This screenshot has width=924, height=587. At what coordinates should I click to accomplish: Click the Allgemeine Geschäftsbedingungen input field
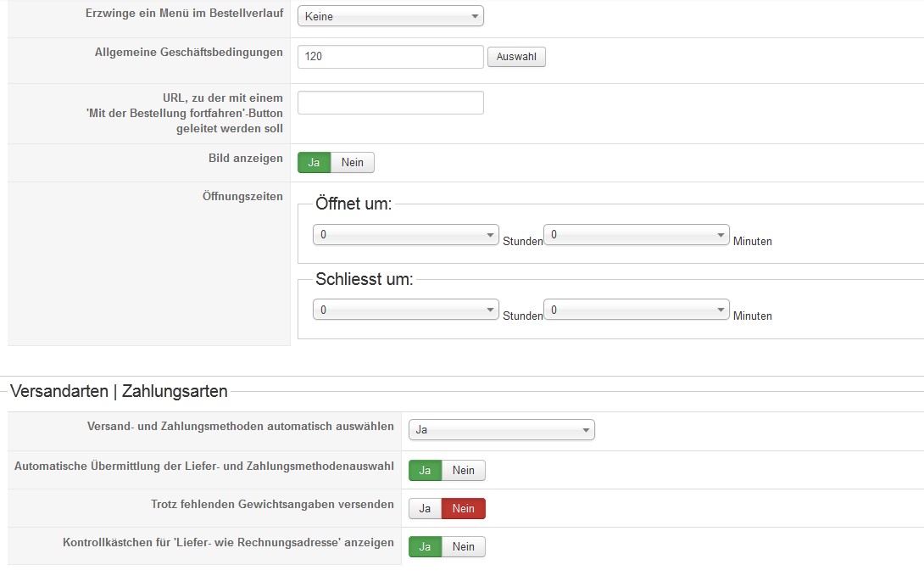[x=390, y=57]
